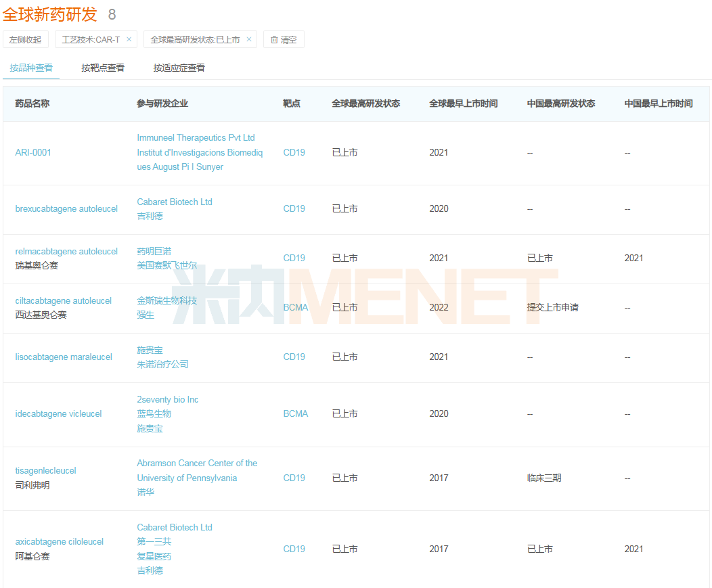Open brexucabtagene autoleucel drug link
The width and height of the screenshot is (712, 588).
[66, 208]
